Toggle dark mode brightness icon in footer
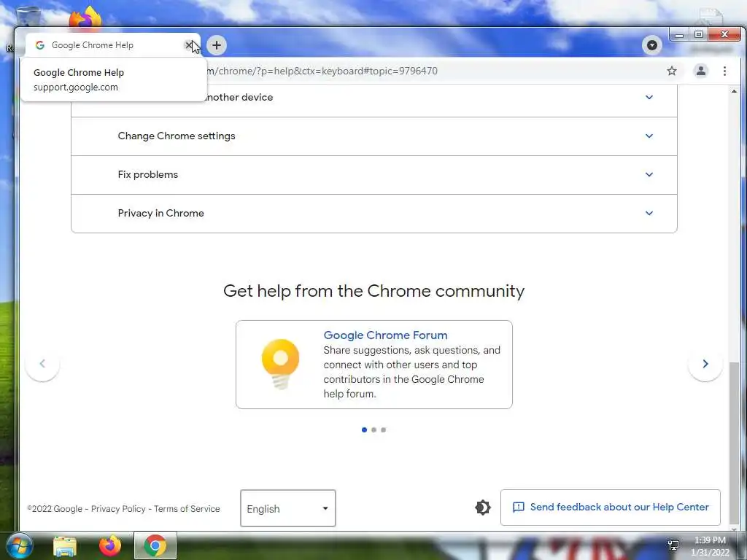 coord(483,507)
